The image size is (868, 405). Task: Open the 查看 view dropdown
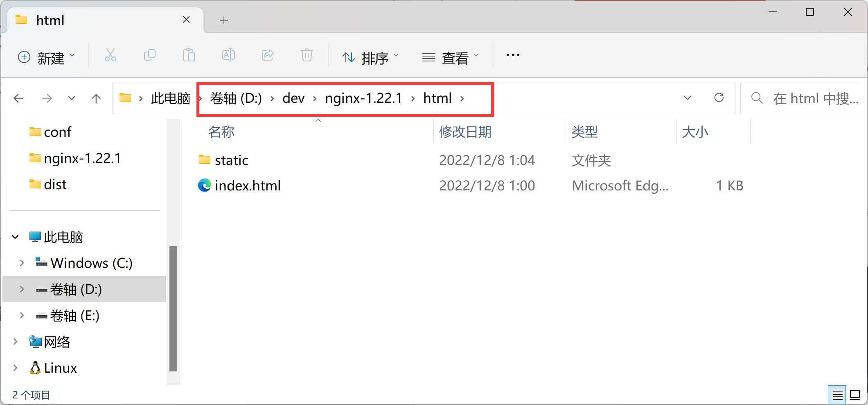click(x=450, y=57)
